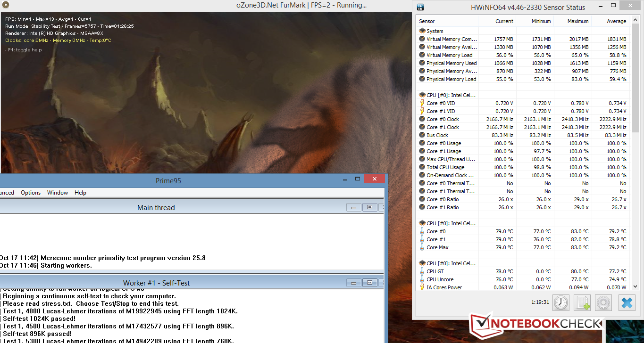
Task: Click the gauge icon beside Core #0 Clock
Action: [x=422, y=119]
